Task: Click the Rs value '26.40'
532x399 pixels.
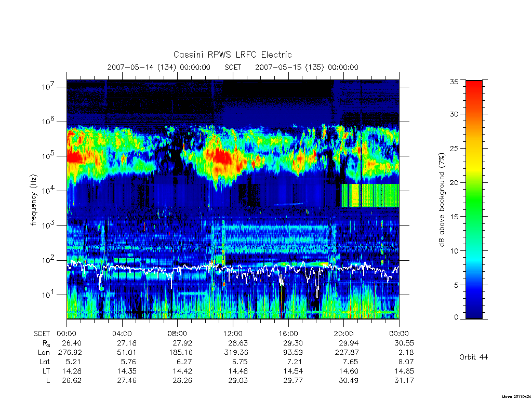Action: pos(72,343)
